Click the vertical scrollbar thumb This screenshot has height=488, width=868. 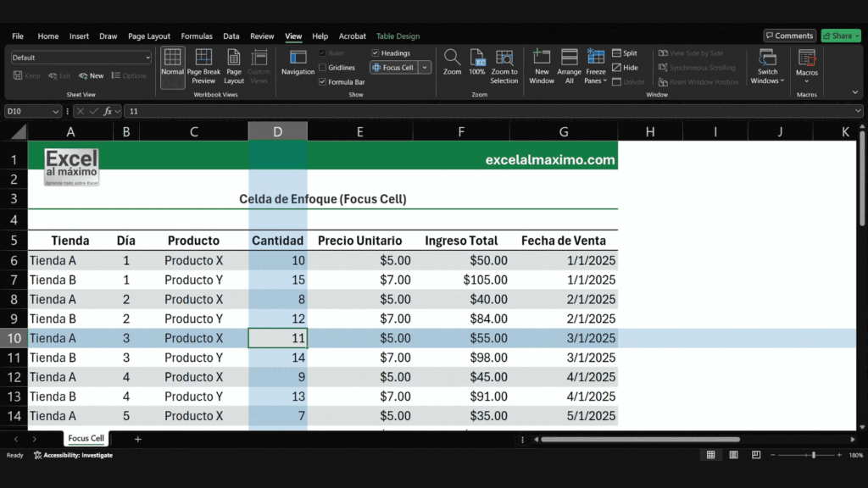pos(862,178)
